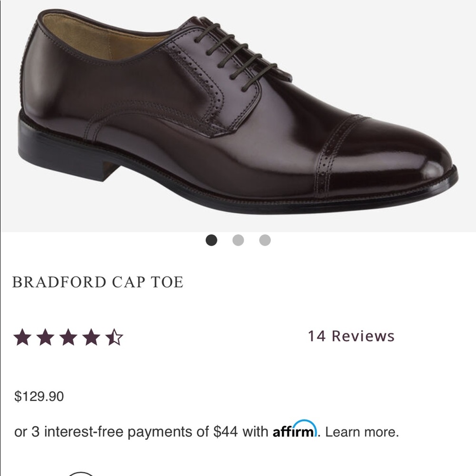Screen dimensions: 476x476
Task: Open the 14 Reviews link
Action: coord(350,336)
